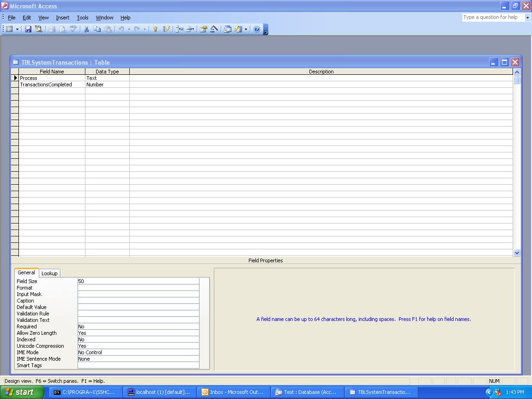
Task: Click the Insert Rows toolbar icon
Action: [x=179, y=29]
